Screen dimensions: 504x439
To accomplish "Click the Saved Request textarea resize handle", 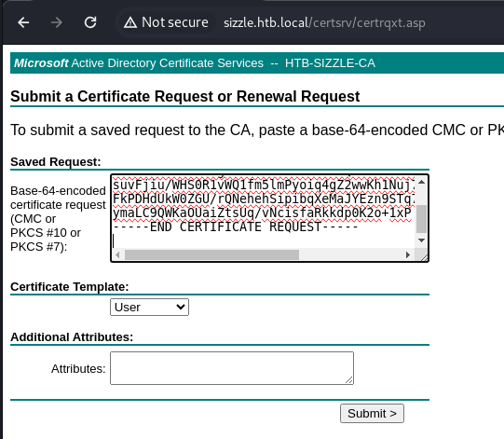I will tap(424, 257).
